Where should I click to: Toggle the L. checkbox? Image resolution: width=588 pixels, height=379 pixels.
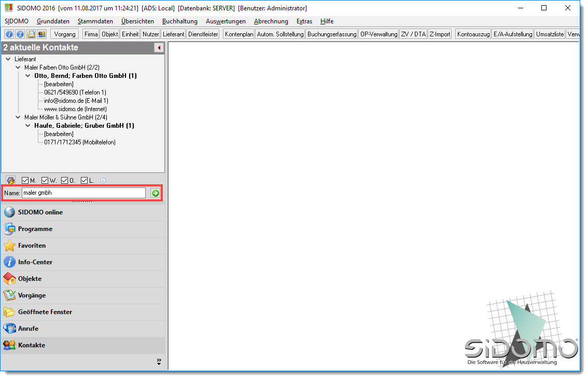click(84, 181)
